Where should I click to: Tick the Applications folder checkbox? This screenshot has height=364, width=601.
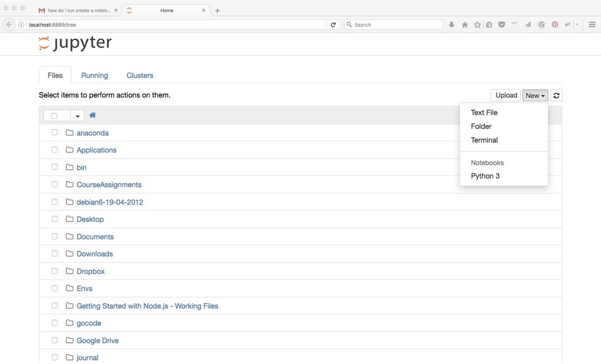55,149
